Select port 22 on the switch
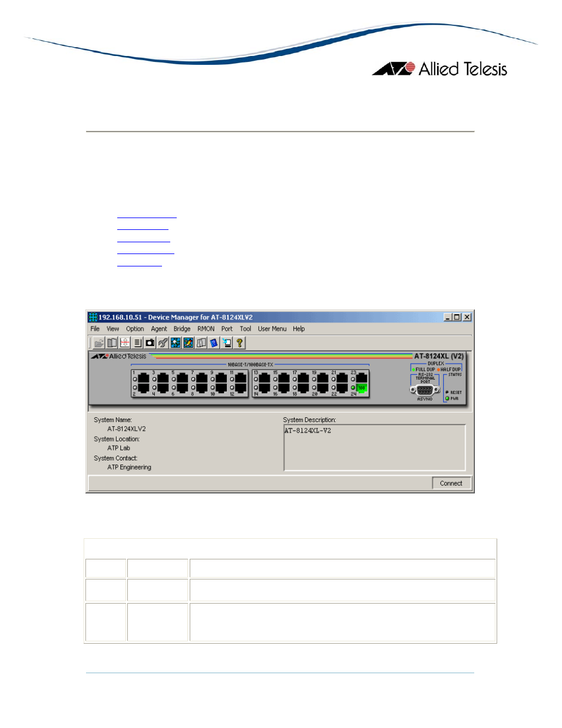562x728 pixels. coord(342,388)
